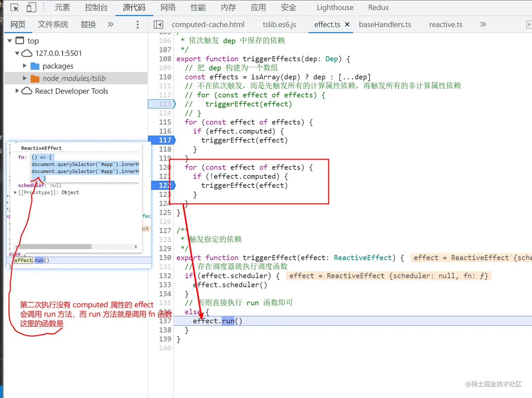The image size is (532, 398).
Task: Click line number 137 gutter
Action: pos(165,321)
